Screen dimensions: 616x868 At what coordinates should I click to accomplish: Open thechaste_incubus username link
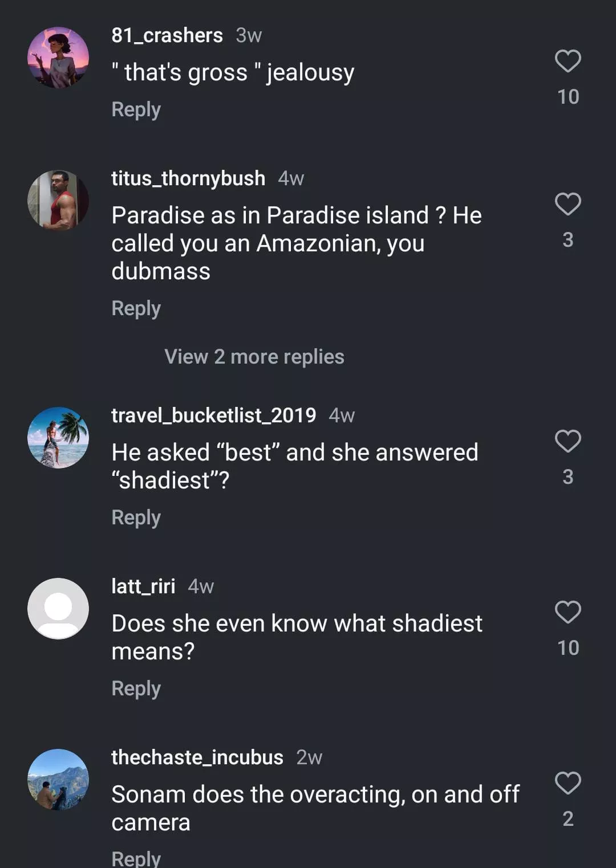[x=197, y=757]
